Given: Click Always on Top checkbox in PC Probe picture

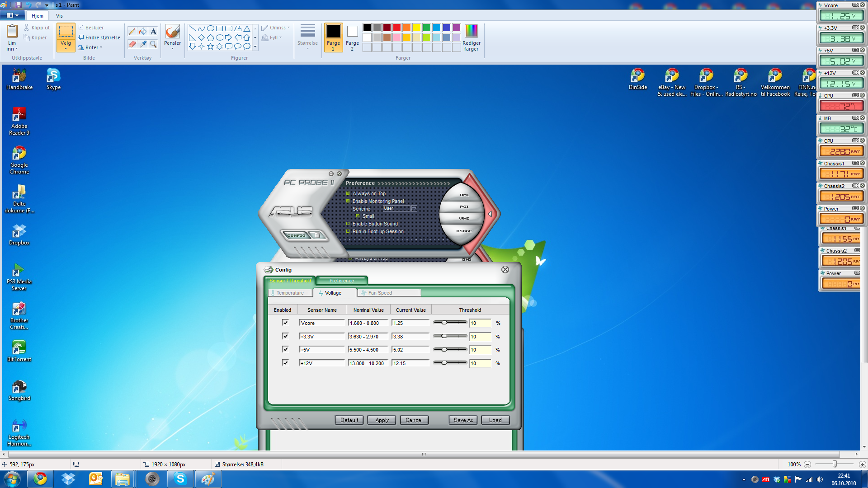Looking at the screenshot, I should 348,193.
